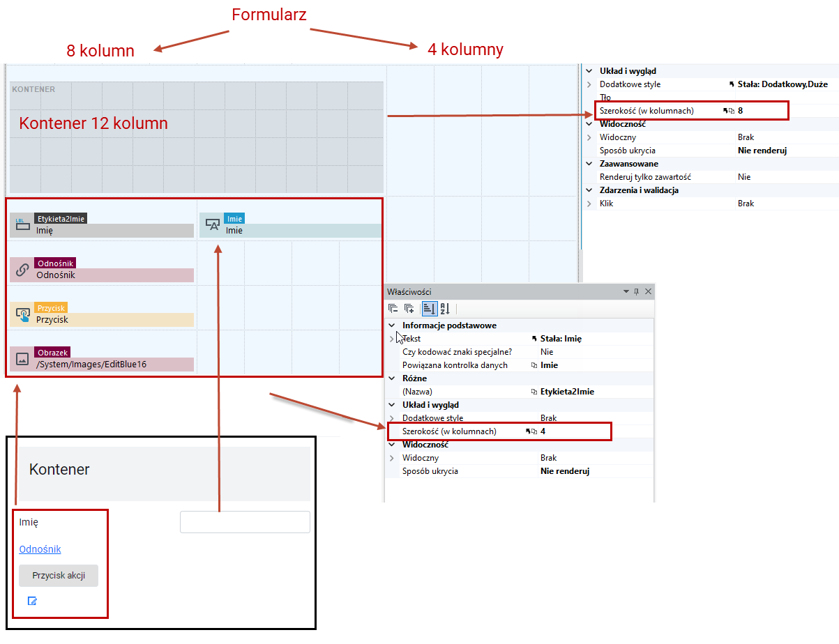Collapse the Zdarzenia i walidacja section
The image size is (839, 644).
(589, 190)
